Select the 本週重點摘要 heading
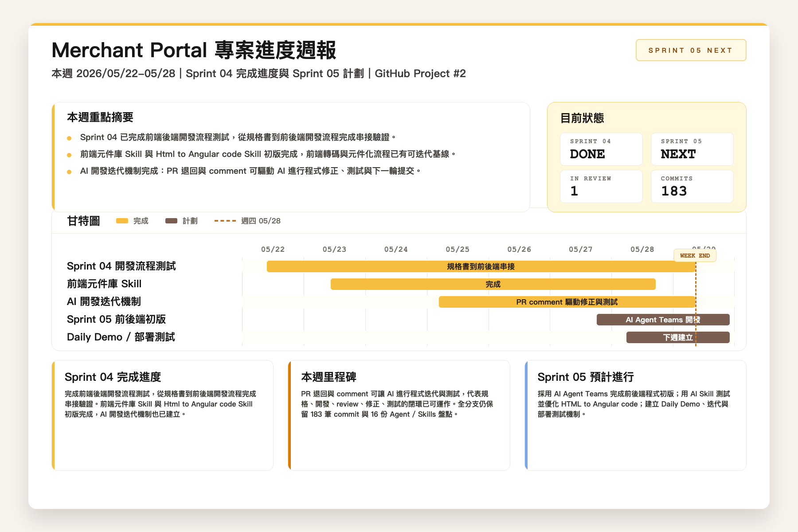The height and width of the screenshot is (532, 798). point(100,117)
